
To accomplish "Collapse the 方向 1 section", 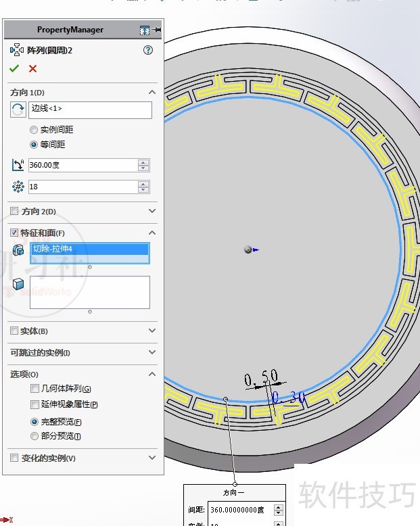I will pyautogui.click(x=151, y=93).
